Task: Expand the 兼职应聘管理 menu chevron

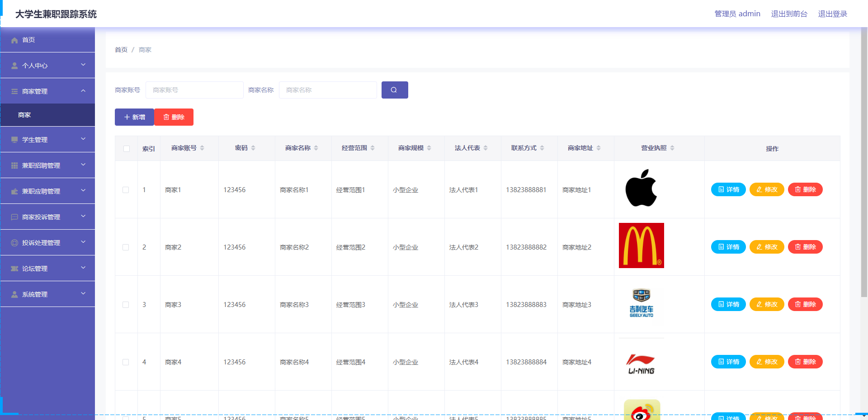Action: pos(83,191)
